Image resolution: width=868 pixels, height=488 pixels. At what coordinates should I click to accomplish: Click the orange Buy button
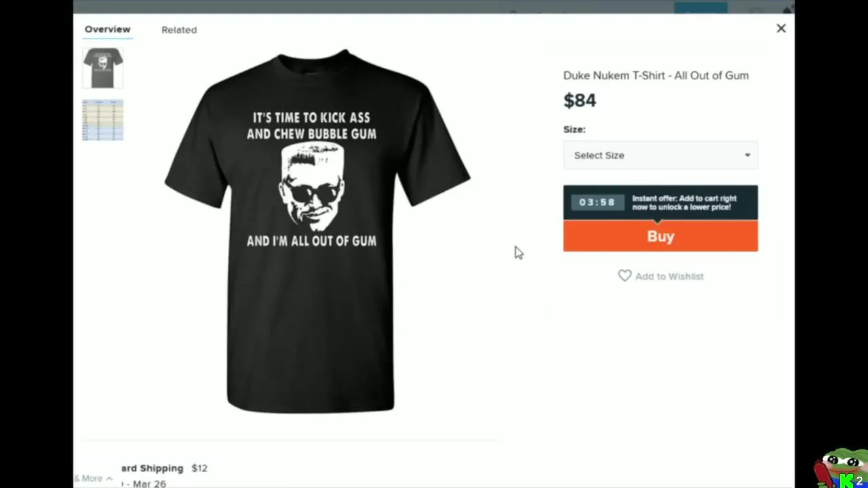pyautogui.click(x=660, y=236)
